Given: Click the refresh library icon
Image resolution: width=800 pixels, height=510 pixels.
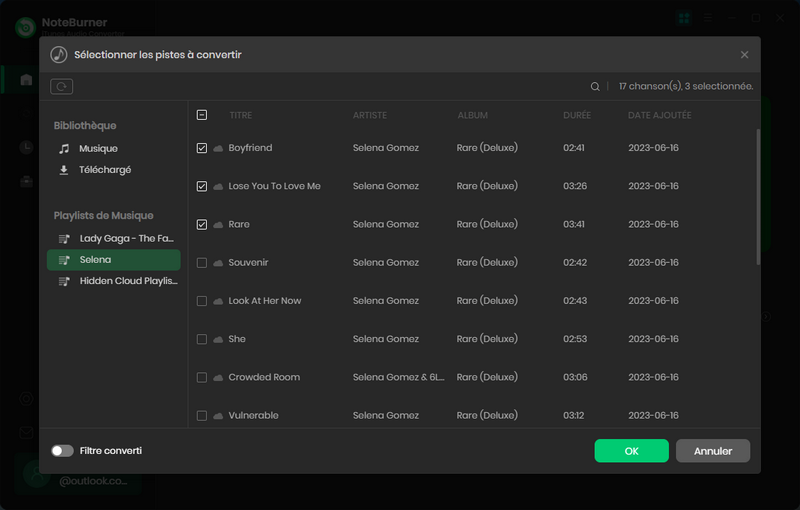Looking at the screenshot, I should [61, 86].
